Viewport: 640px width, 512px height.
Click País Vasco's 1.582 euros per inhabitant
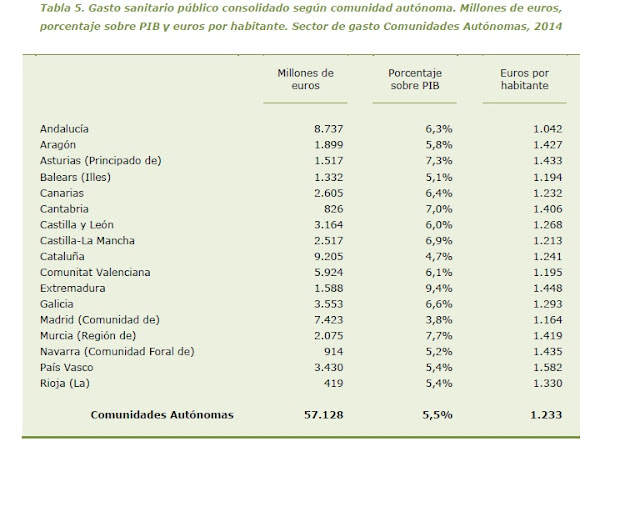tap(548, 368)
